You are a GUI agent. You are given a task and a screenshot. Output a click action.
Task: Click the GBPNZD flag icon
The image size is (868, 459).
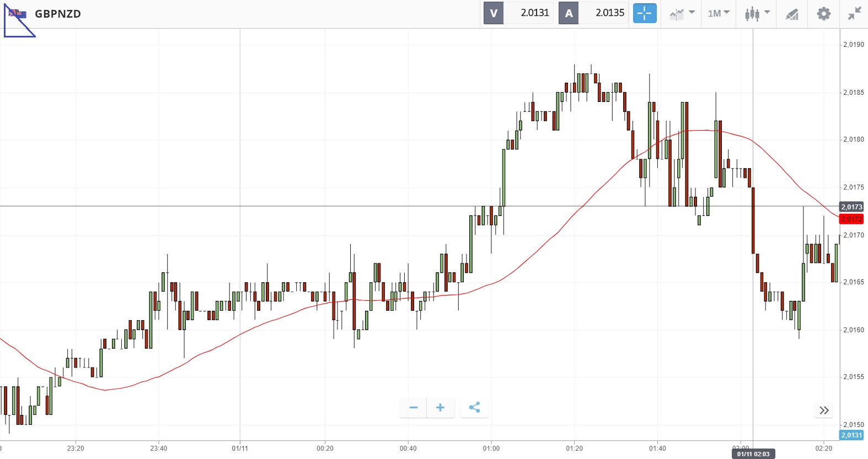pos(17,13)
